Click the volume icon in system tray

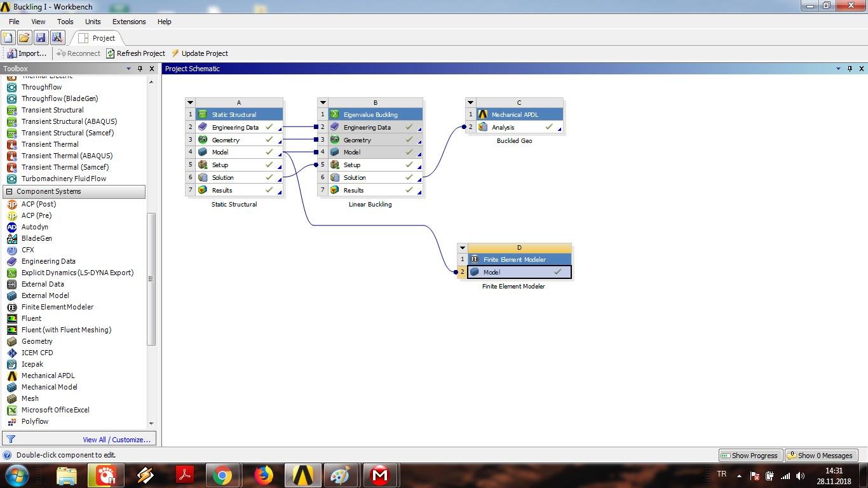pos(800,476)
